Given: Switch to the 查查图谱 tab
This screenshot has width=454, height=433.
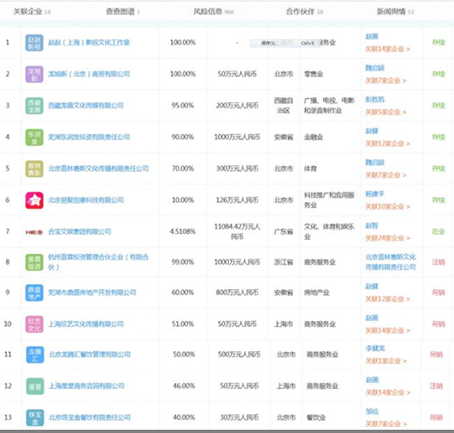Looking at the screenshot, I should [123, 12].
